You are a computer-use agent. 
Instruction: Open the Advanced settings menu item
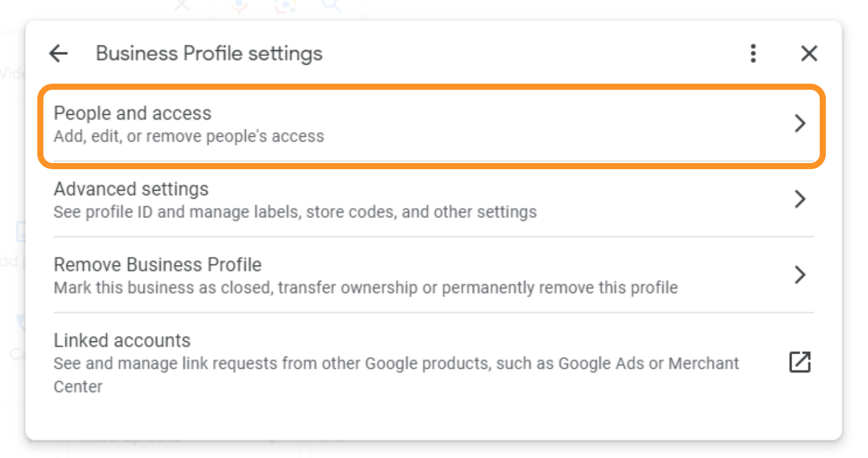(433, 200)
